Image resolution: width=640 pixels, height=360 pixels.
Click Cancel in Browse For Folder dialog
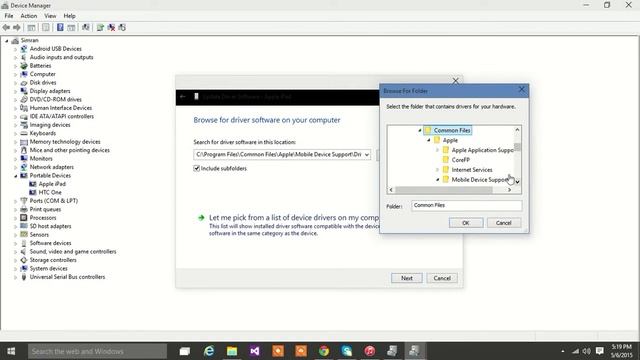504,223
